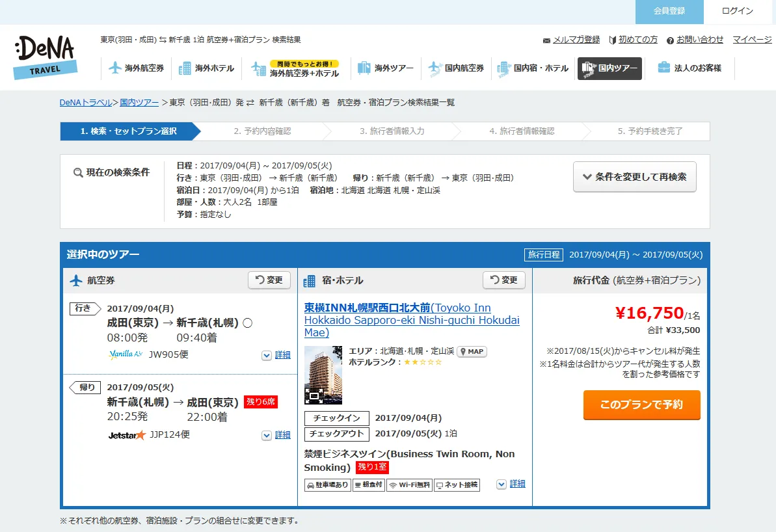Click 変更 button for 航空券
776x532 pixels.
269,280
